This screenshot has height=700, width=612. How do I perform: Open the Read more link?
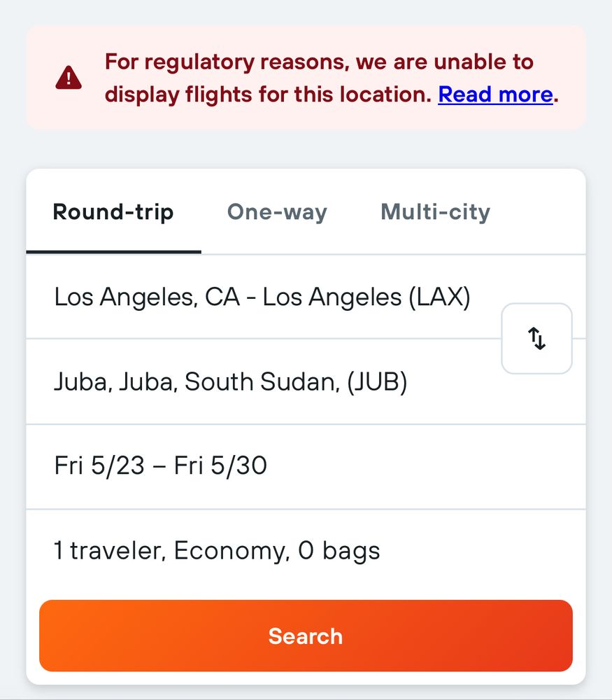(496, 94)
